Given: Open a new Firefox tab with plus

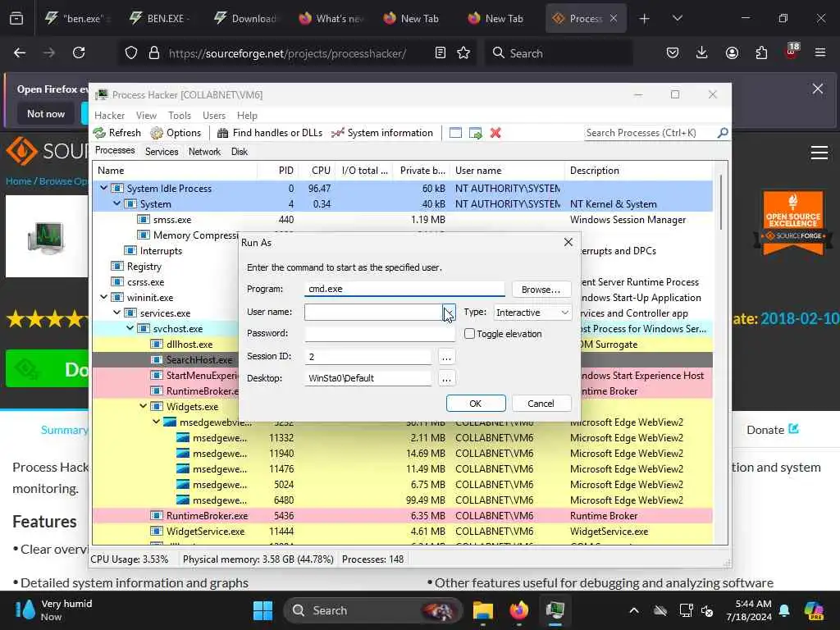Looking at the screenshot, I should 645,19.
